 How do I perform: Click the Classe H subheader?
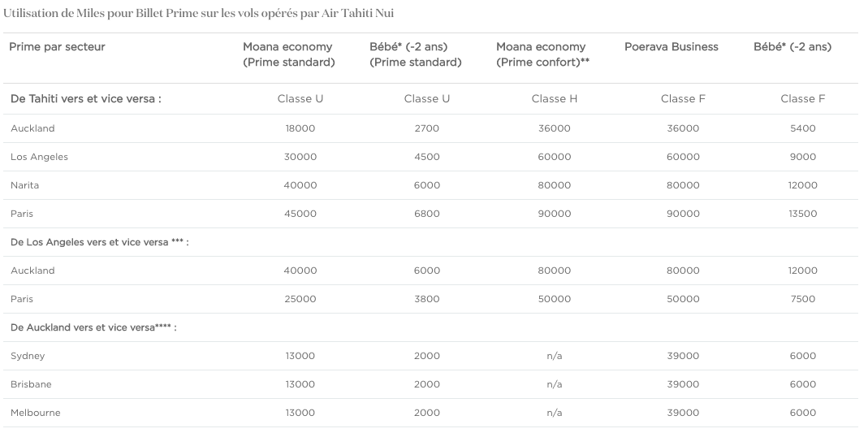tap(554, 98)
